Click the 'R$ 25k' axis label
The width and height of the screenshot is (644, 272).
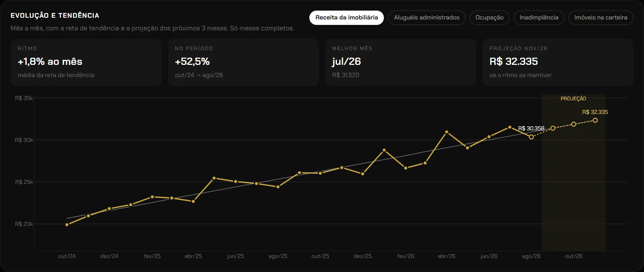(x=24, y=182)
